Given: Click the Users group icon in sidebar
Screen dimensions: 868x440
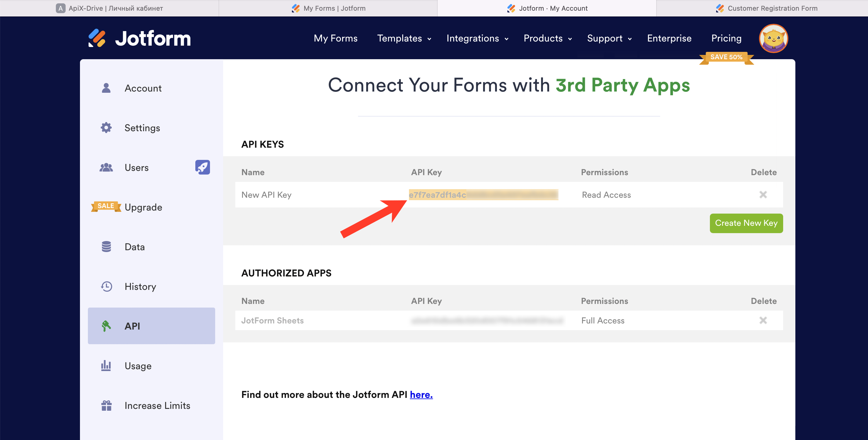Looking at the screenshot, I should (x=106, y=168).
